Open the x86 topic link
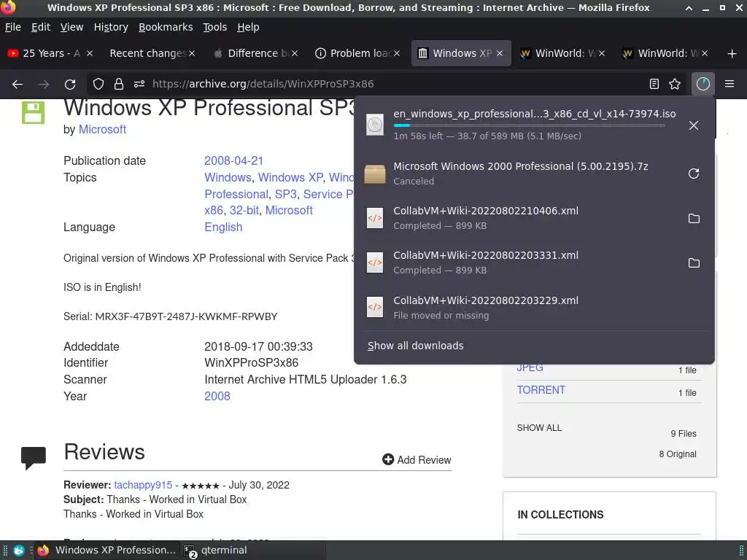The image size is (747, 560). (x=214, y=211)
